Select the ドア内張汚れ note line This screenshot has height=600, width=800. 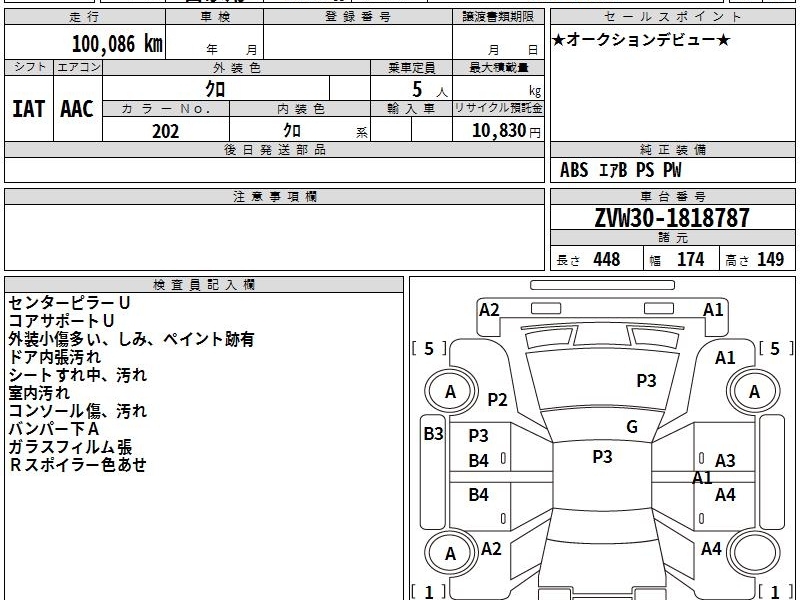pos(55,357)
